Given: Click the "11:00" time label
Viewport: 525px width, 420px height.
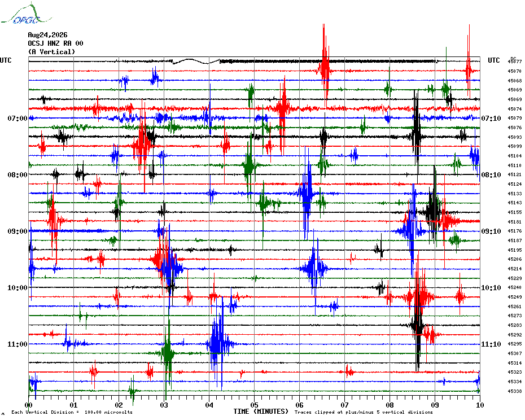Looking at the screenshot, I should pyautogui.click(x=17, y=344).
